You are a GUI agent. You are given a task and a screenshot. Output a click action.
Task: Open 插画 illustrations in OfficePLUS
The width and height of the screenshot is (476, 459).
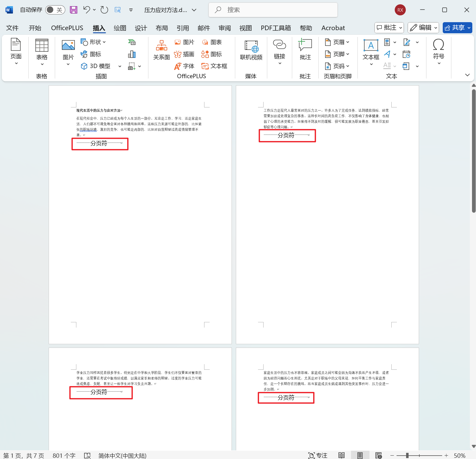[184, 54]
